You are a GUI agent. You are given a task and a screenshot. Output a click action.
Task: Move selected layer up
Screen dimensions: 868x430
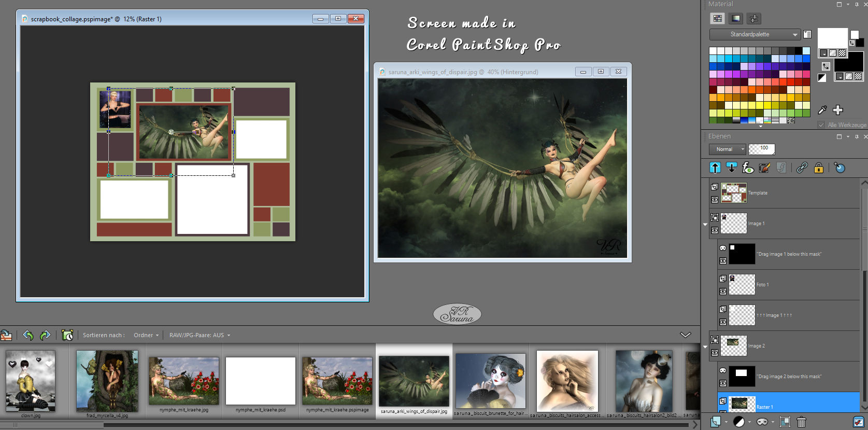(715, 168)
